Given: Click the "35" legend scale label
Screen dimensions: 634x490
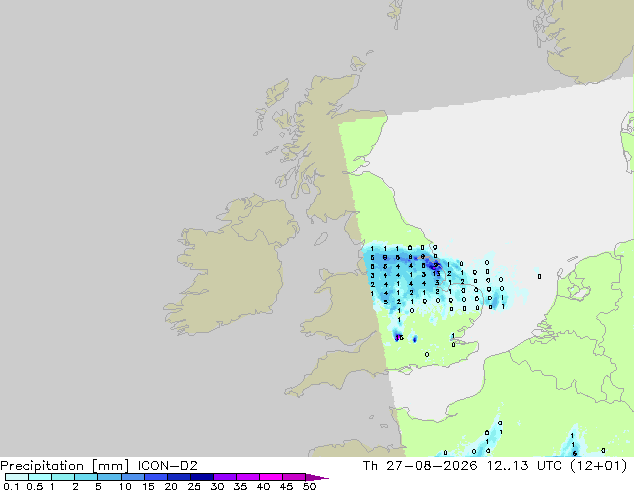Looking at the screenshot, I should click(x=240, y=486).
